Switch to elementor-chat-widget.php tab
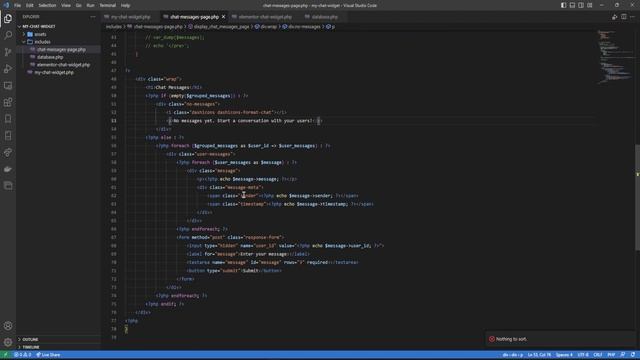 point(265,17)
